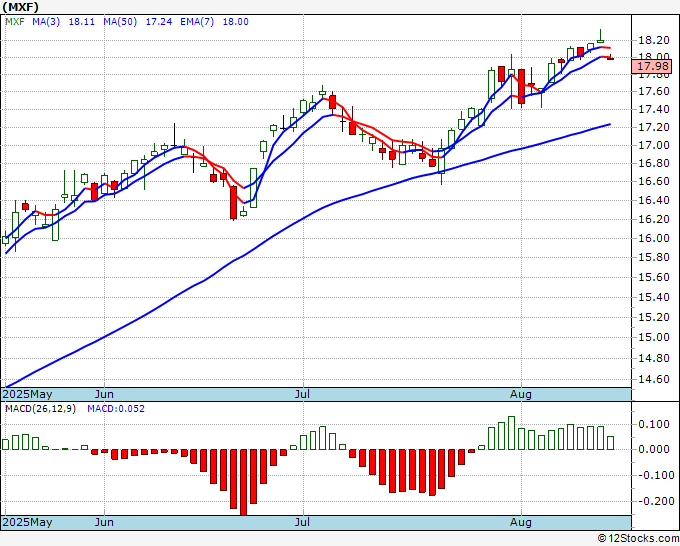Viewport: 680px width, 546px height.
Task: Click the 16.60 price axis label
Action: [654, 181]
